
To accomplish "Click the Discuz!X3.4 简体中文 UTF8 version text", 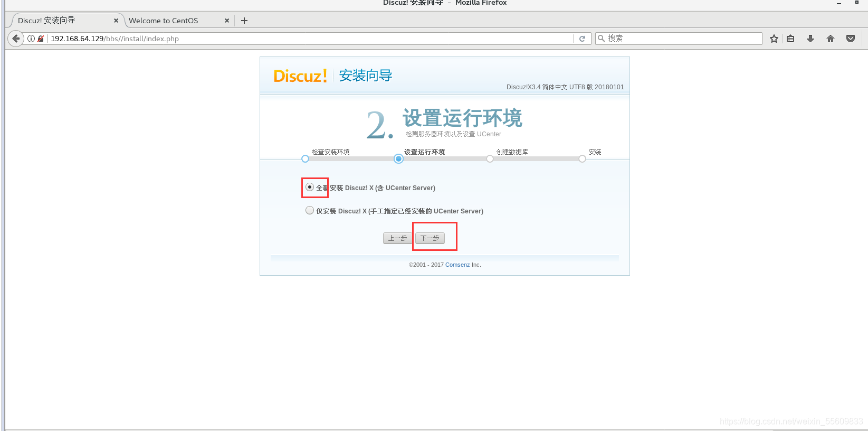I will click(565, 87).
